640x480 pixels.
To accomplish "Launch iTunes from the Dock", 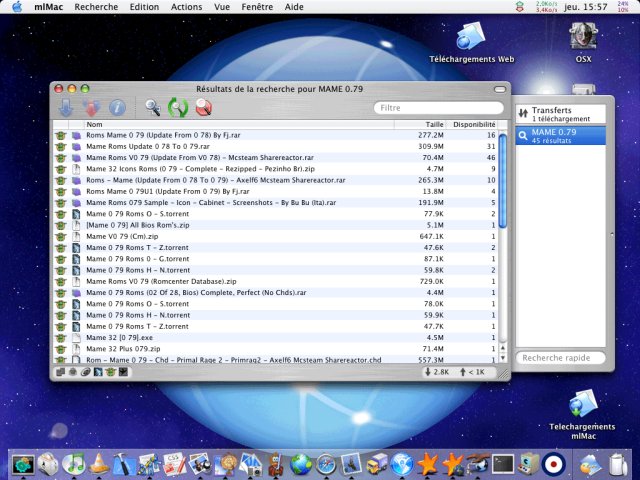I will [x=73, y=463].
